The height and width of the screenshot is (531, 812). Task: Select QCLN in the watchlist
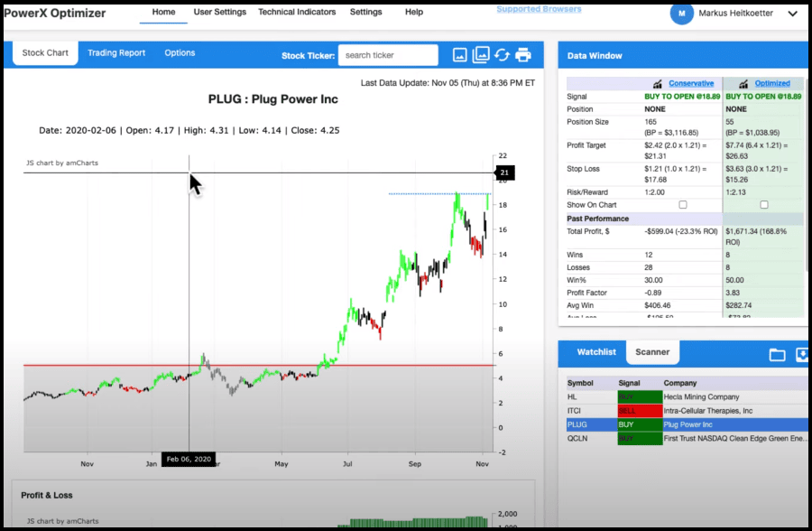(577, 439)
